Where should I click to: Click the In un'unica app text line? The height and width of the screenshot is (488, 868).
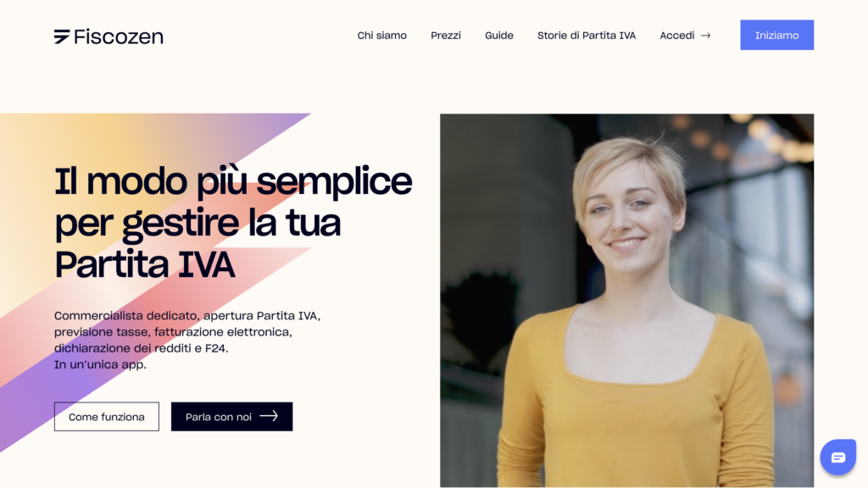coord(100,364)
